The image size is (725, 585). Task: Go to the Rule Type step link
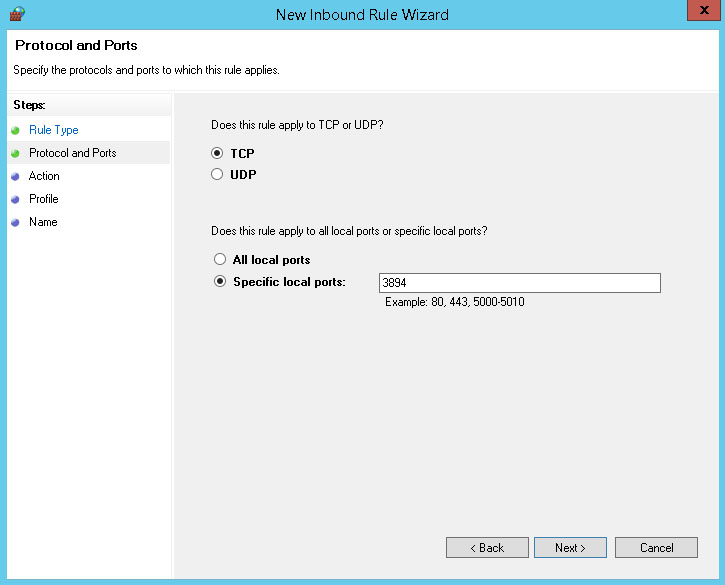53,130
